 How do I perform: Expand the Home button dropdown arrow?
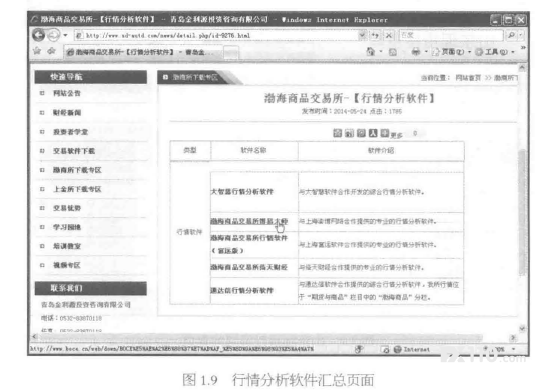click(381, 52)
